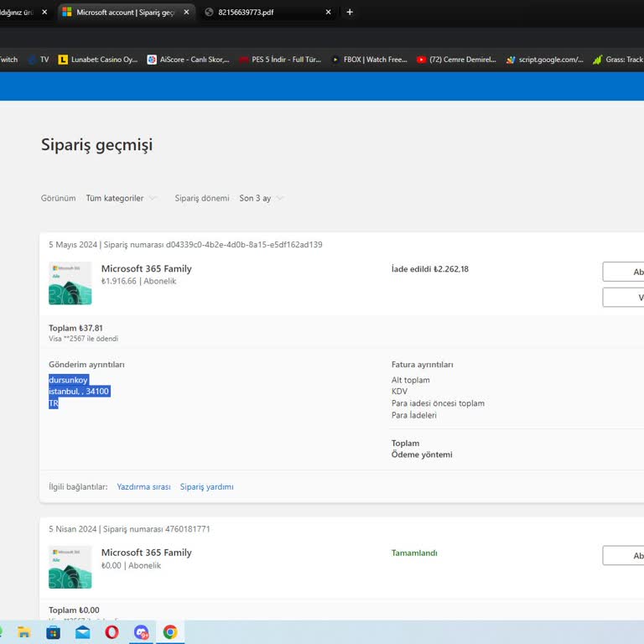
Task: Open Opera browser from the taskbar
Action: (x=112, y=632)
